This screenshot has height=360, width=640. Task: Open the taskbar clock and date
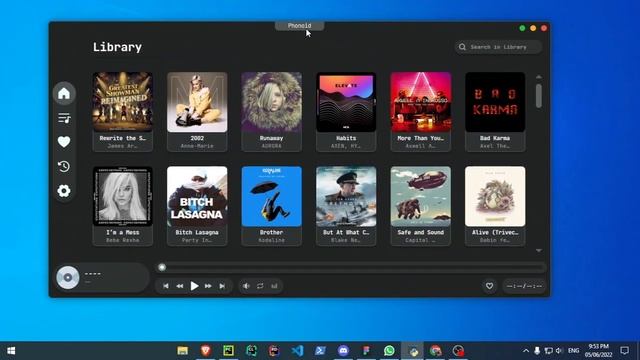[598, 351]
